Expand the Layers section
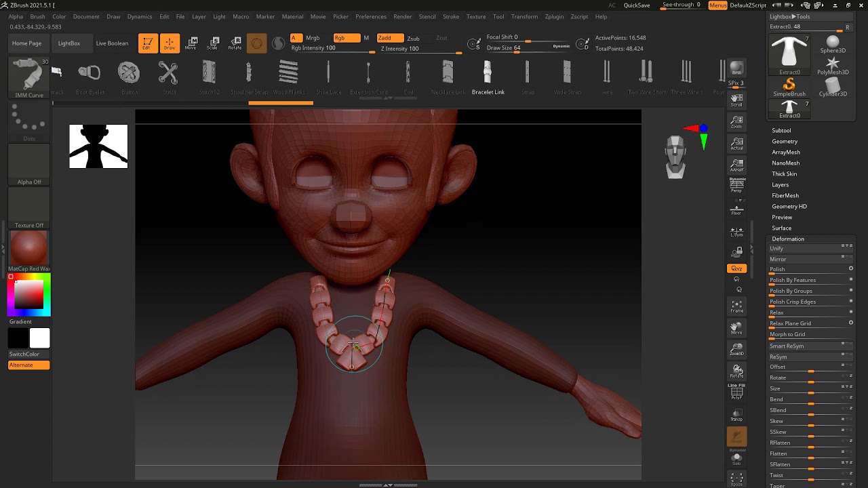Screen dimensions: 868x488 (781, 184)
